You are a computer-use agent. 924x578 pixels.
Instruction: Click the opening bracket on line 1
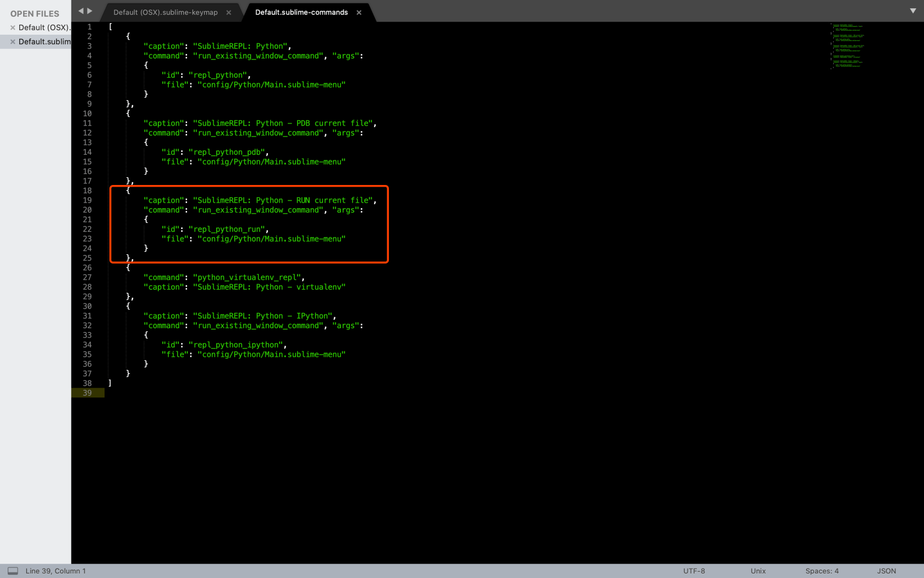[110, 26]
